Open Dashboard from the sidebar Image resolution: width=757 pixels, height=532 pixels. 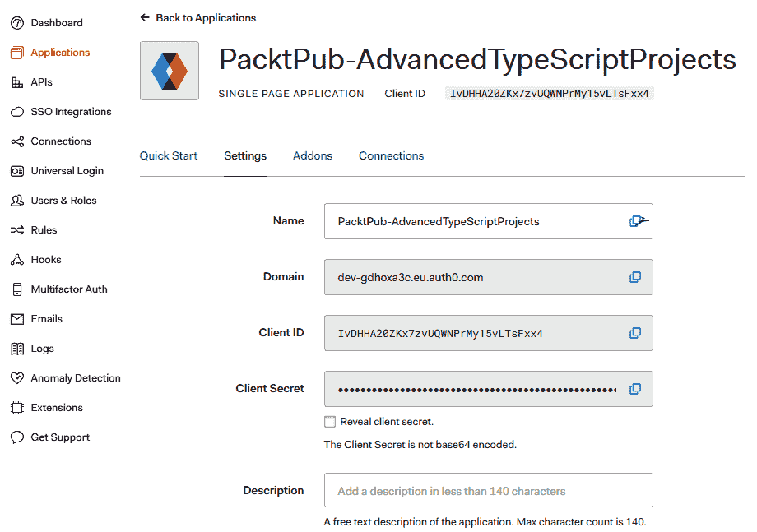click(x=57, y=23)
